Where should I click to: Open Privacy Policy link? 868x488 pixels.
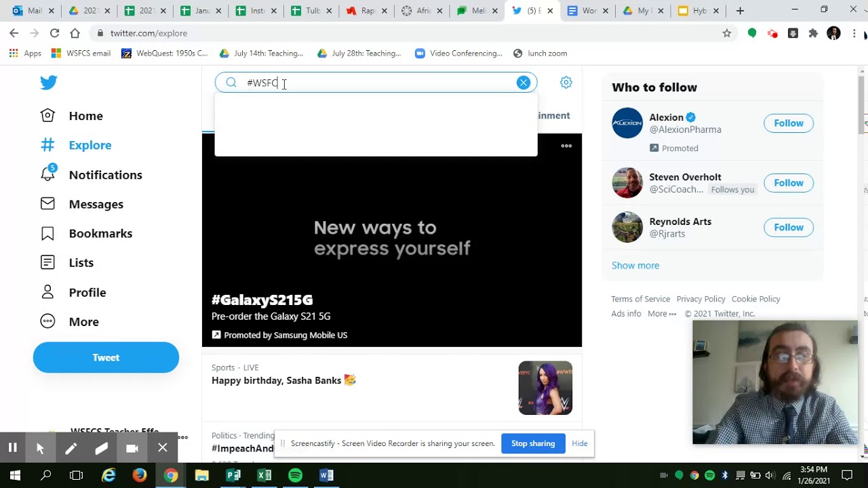coord(701,299)
